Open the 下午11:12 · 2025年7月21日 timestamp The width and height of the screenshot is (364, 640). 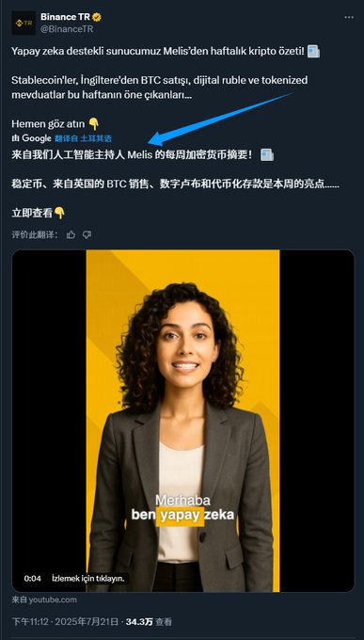(x=66, y=622)
